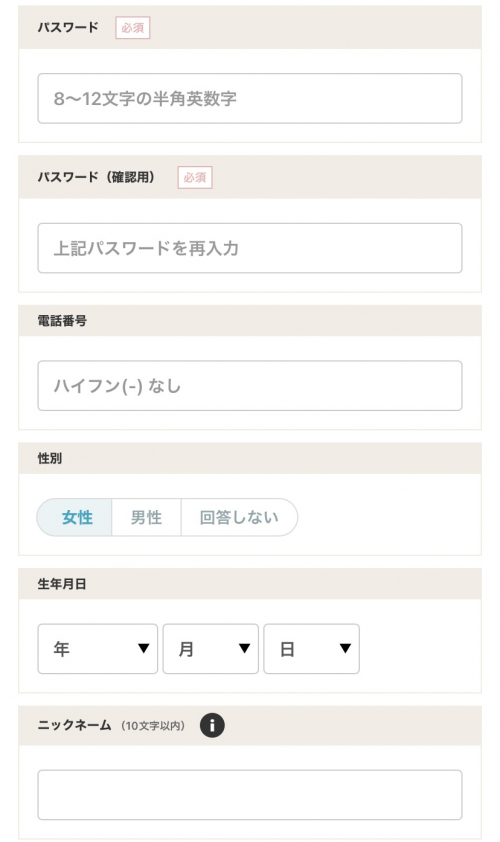Open the 日 birth day dropdown
Screen dimensions: 500x842
[x=311, y=649]
